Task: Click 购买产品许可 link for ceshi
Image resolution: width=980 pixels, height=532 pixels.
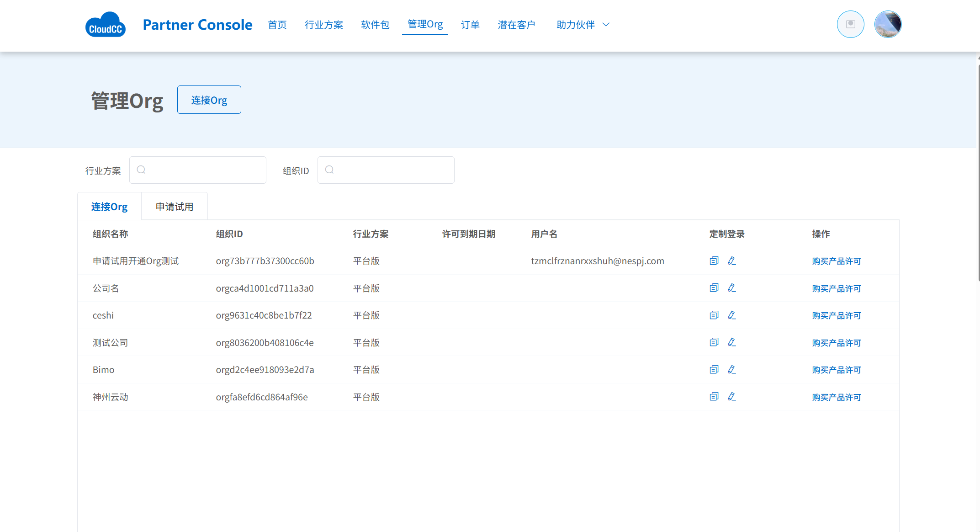Action: (836, 315)
